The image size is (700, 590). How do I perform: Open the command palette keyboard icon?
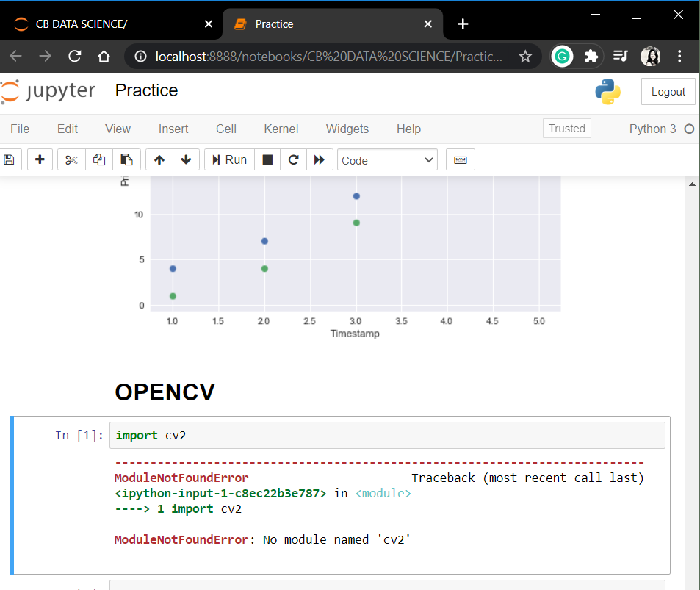tap(460, 159)
